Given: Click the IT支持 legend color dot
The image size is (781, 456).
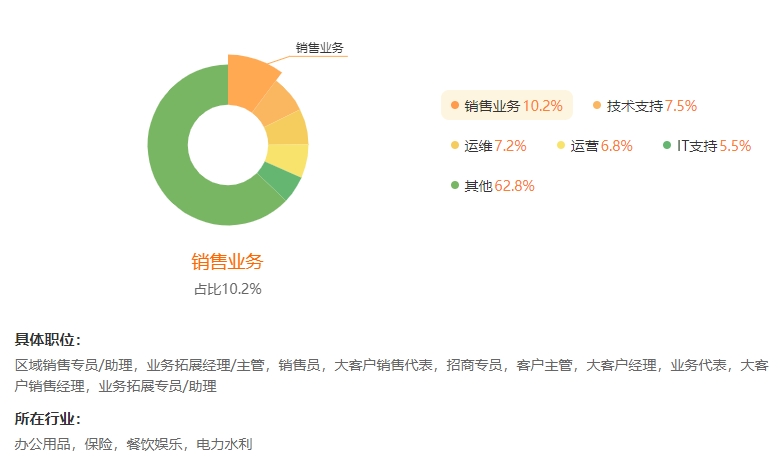Looking at the screenshot, I should tap(667, 145).
